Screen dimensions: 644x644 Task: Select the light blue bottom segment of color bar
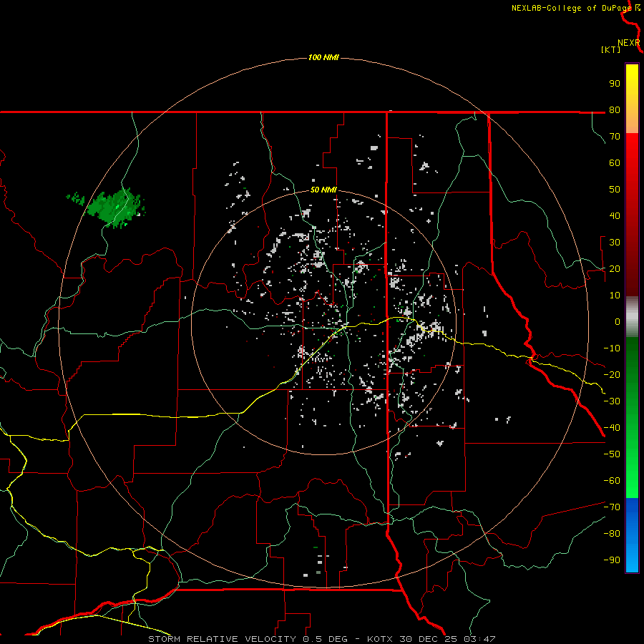[632, 557]
